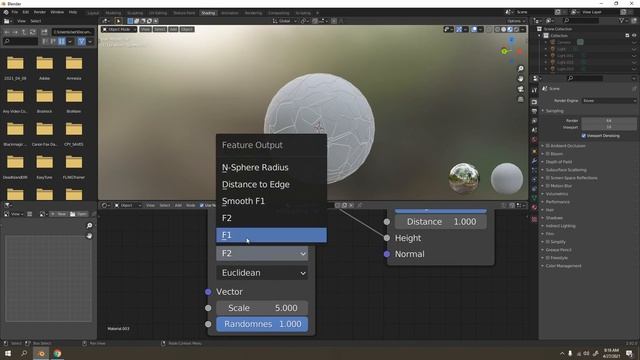Enable material preview viewport shading
Image resolution: width=640 pixels, height=360 pixels.
[510, 29]
